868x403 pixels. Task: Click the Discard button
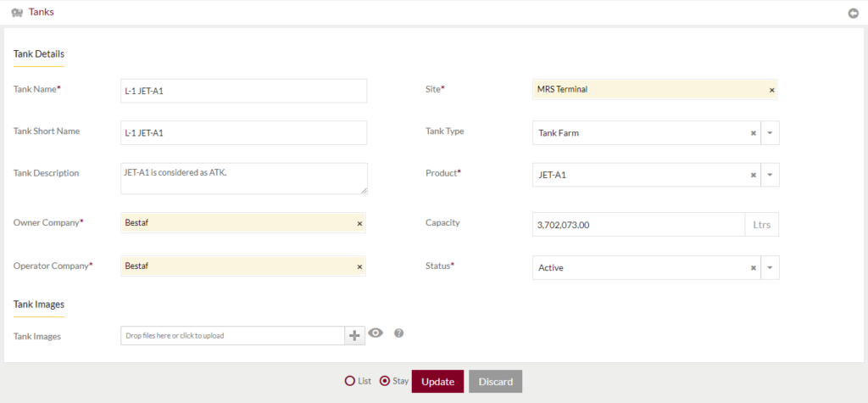coord(495,382)
